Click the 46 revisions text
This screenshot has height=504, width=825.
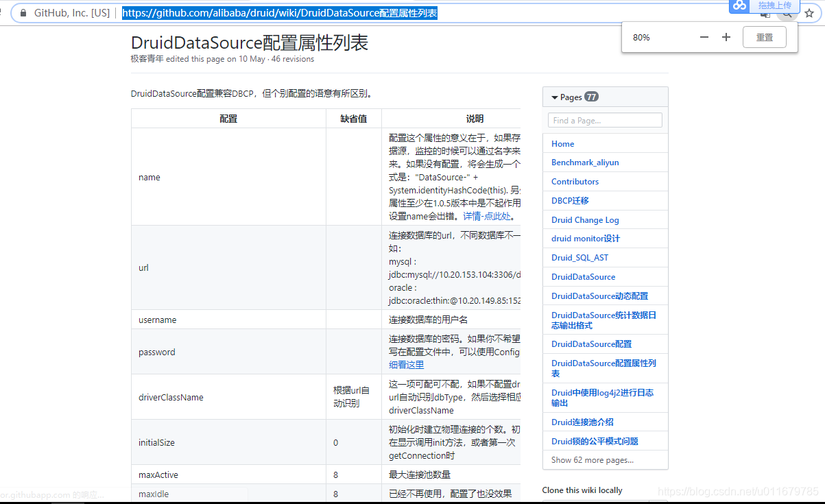coord(293,59)
